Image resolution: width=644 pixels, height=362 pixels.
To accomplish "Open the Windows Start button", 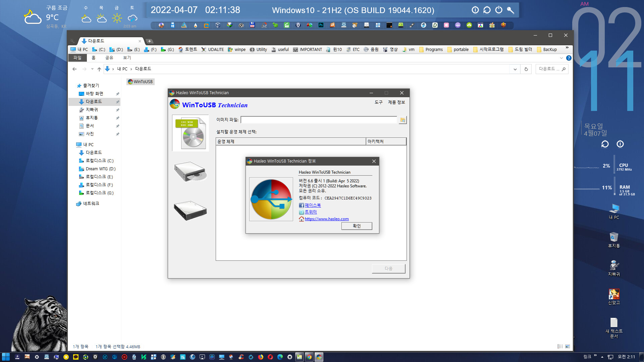I will click(x=6, y=357).
